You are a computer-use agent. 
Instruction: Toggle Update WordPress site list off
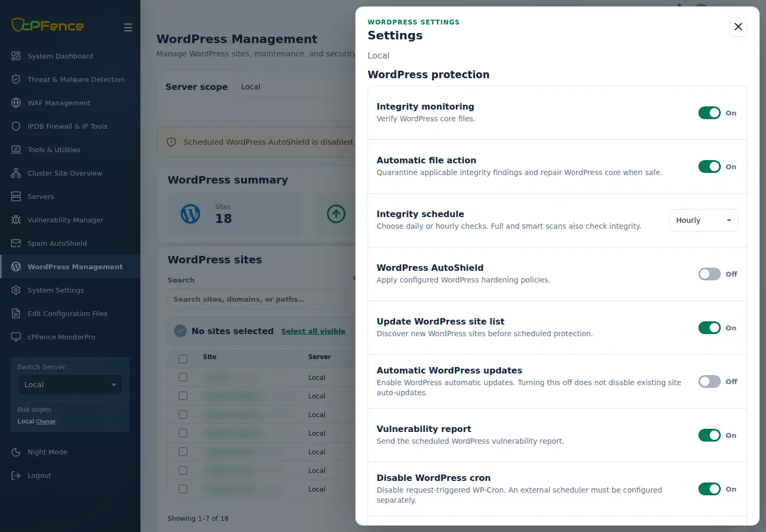[710, 328]
